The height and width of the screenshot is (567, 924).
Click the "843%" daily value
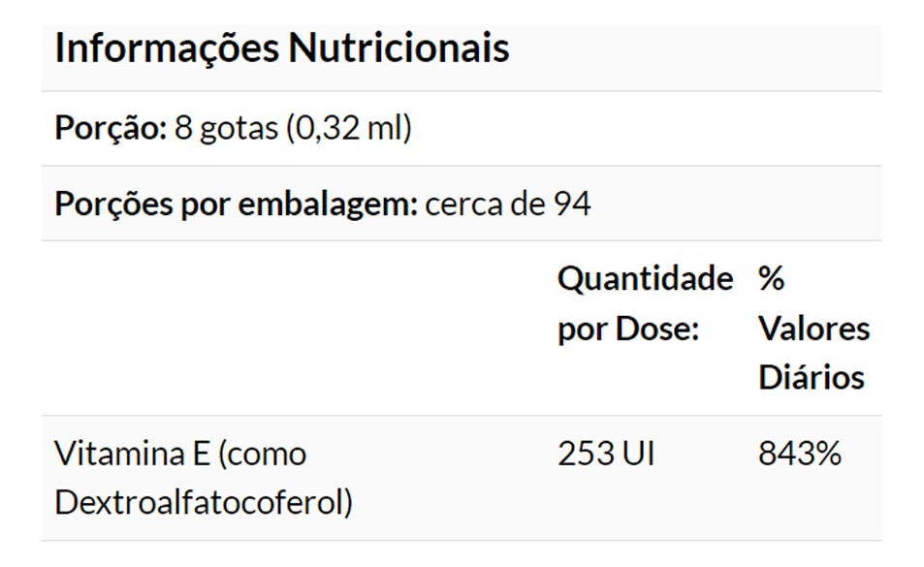[x=799, y=453]
